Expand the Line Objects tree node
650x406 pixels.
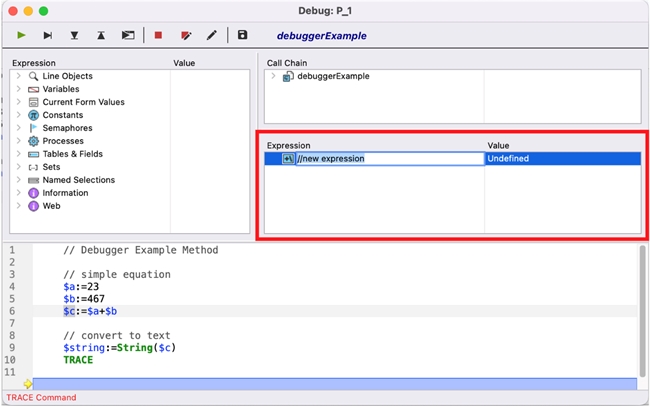(x=18, y=76)
